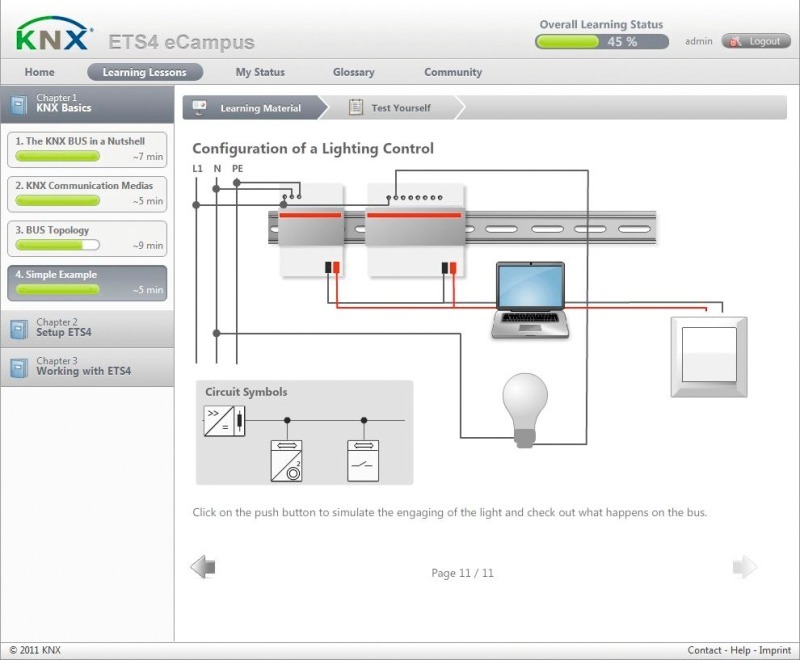Click the Chapter 1 book icon

(x=19, y=105)
